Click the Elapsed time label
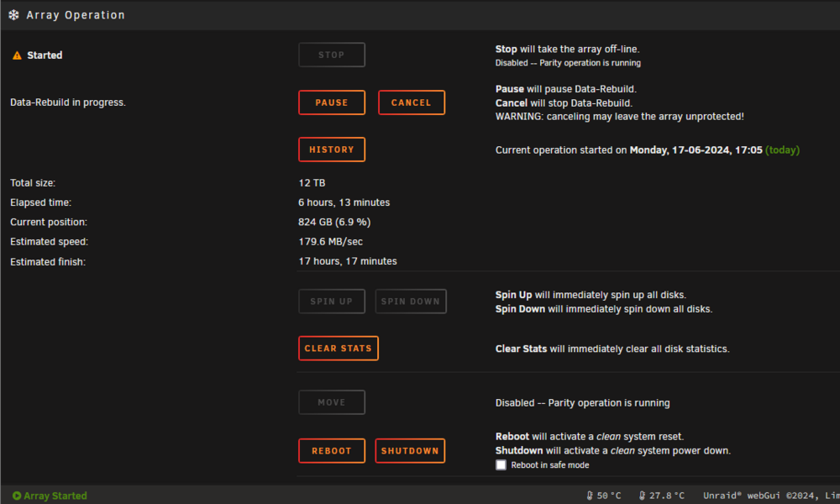 (40, 202)
